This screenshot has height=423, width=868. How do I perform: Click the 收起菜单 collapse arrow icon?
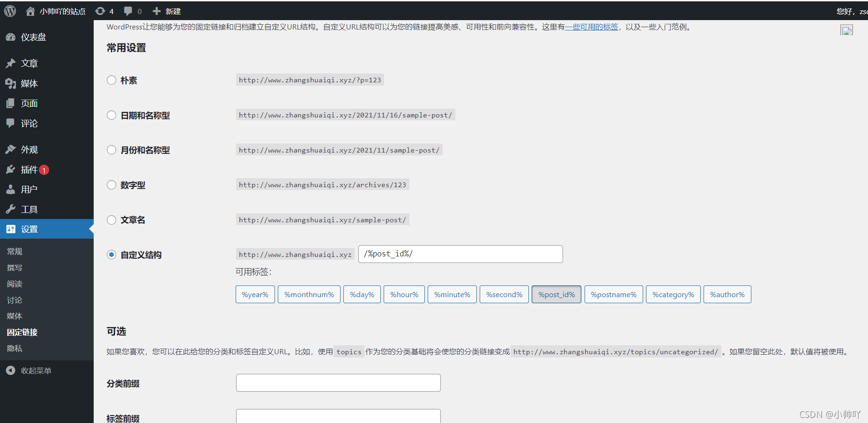(10, 371)
